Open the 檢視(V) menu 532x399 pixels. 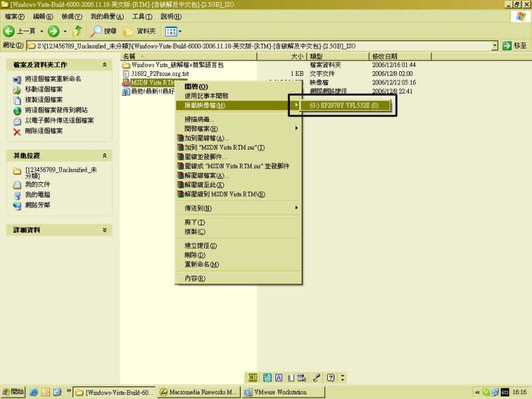[72, 16]
